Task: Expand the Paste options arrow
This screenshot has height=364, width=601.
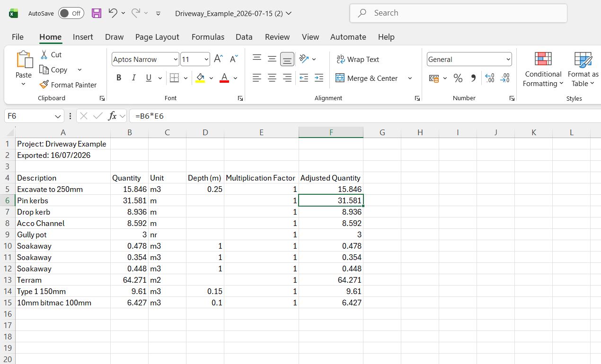Action: [24, 84]
